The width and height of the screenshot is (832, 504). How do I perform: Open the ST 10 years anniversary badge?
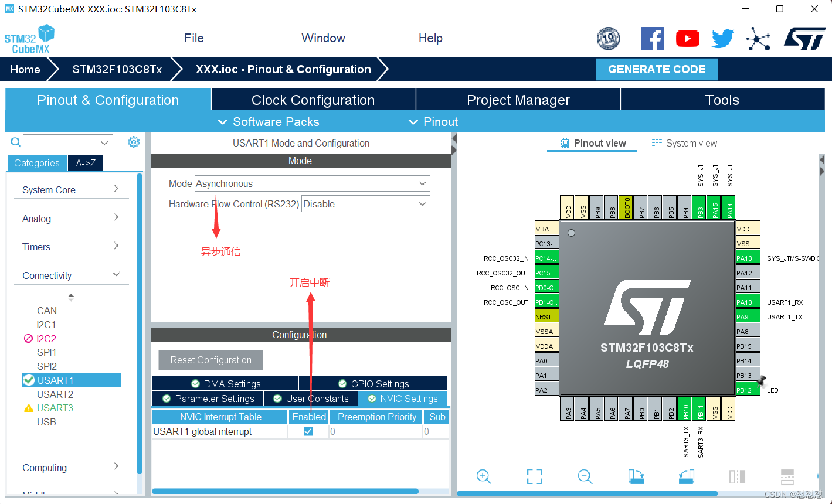point(609,39)
